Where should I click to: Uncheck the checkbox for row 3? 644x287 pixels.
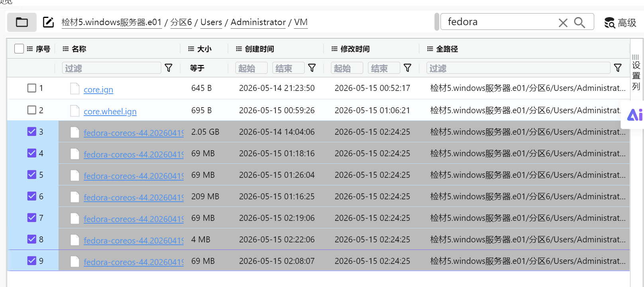[x=32, y=132]
